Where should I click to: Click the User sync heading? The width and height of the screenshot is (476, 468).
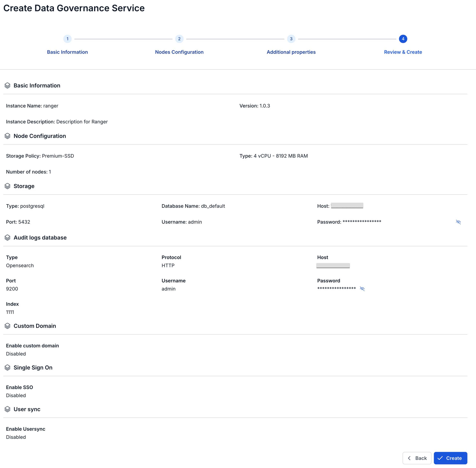click(27, 409)
